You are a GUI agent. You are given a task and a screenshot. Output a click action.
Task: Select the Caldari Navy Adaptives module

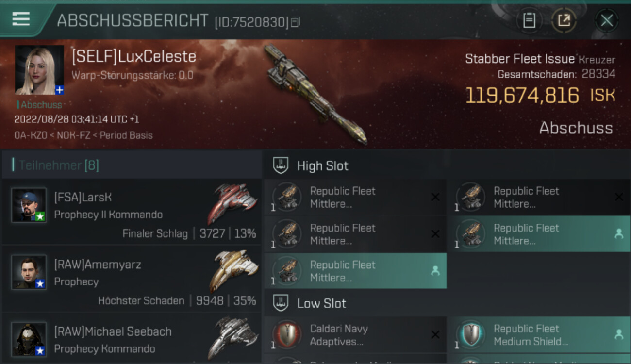pos(355,335)
